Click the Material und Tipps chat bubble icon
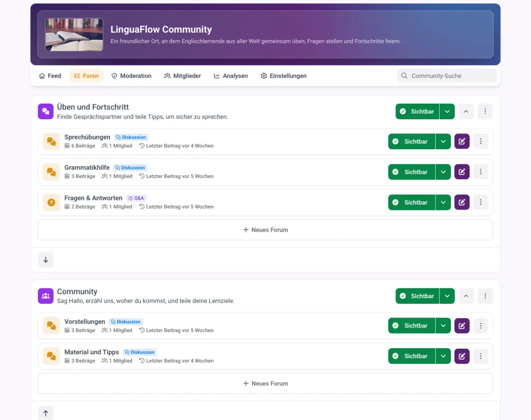531x420 pixels. click(51, 356)
